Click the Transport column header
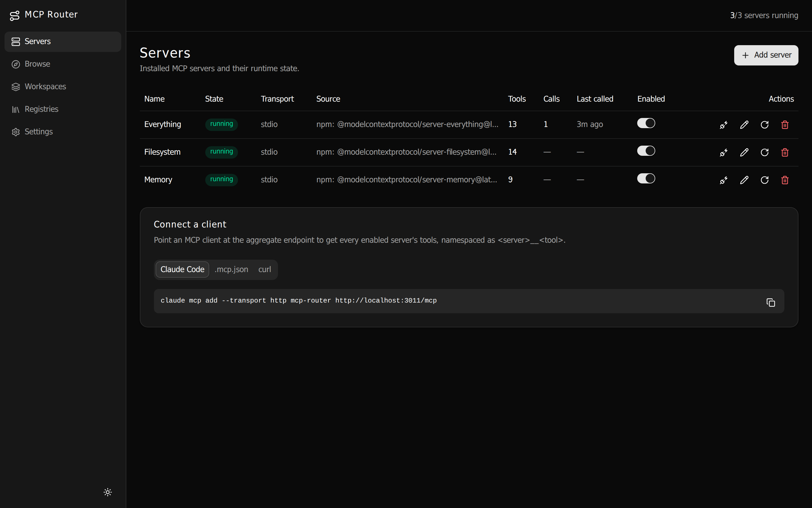The width and height of the screenshot is (812, 508). tap(277, 99)
